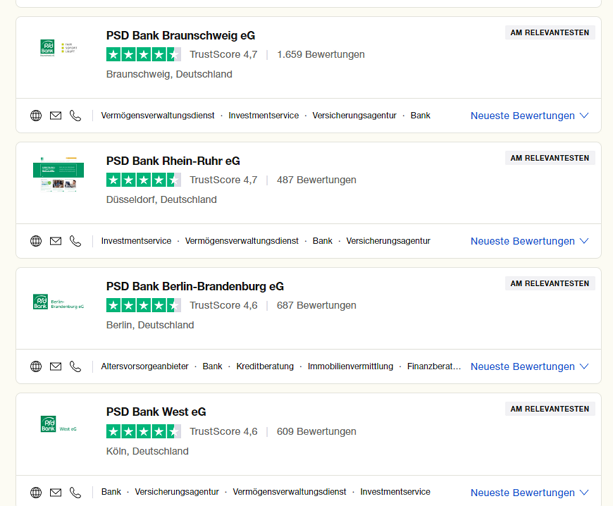613x506 pixels.
Task: Click phone icon for PSD Bank Berlin-Brandenburg
Action: (75, 366)
